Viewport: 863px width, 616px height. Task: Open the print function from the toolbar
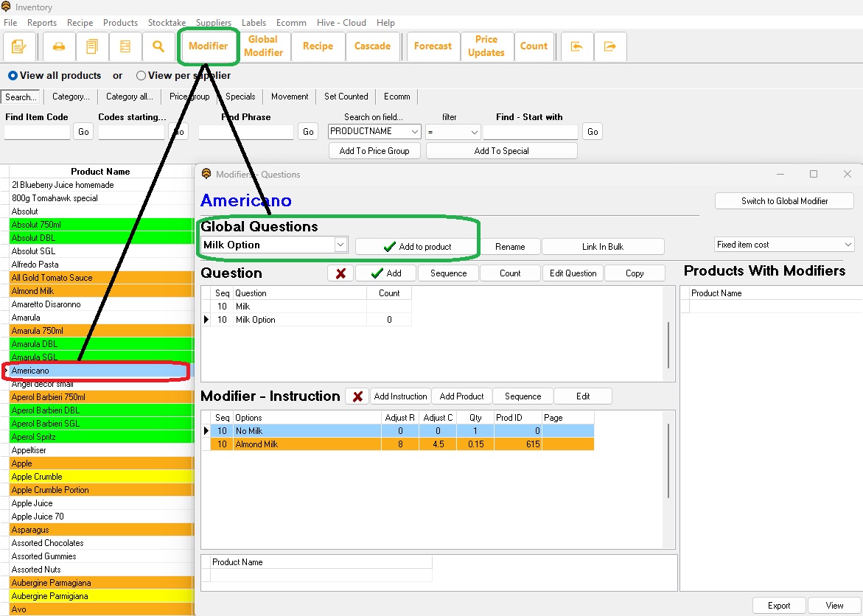coord(58,46)
